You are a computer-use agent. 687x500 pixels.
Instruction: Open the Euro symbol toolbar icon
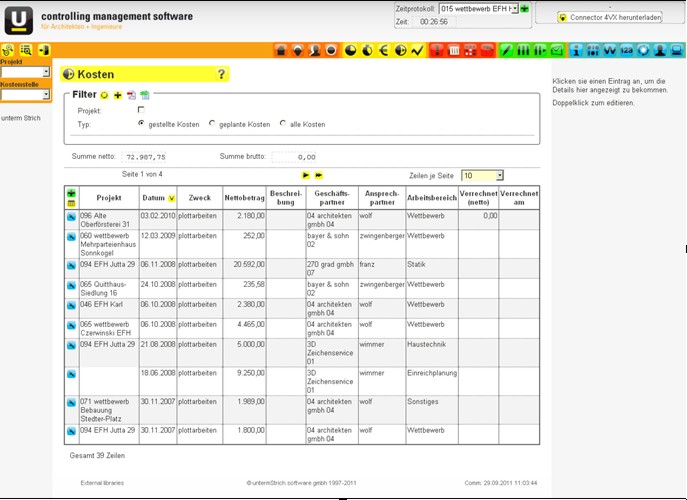coord(384,50)
